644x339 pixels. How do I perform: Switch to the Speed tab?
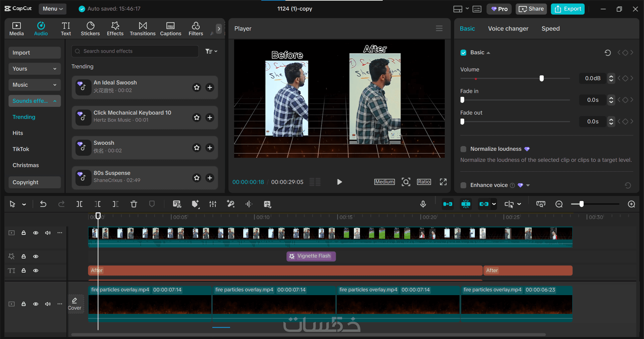550,29
